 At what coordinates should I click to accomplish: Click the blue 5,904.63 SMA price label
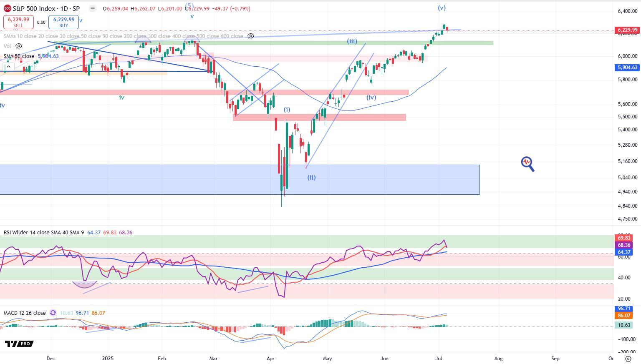pos(627,68)
